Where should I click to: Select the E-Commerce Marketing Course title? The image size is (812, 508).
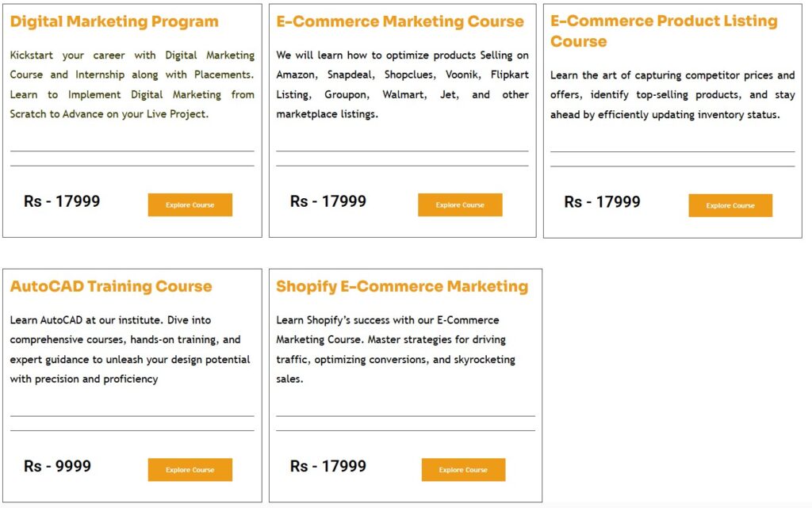coord(400,21)
